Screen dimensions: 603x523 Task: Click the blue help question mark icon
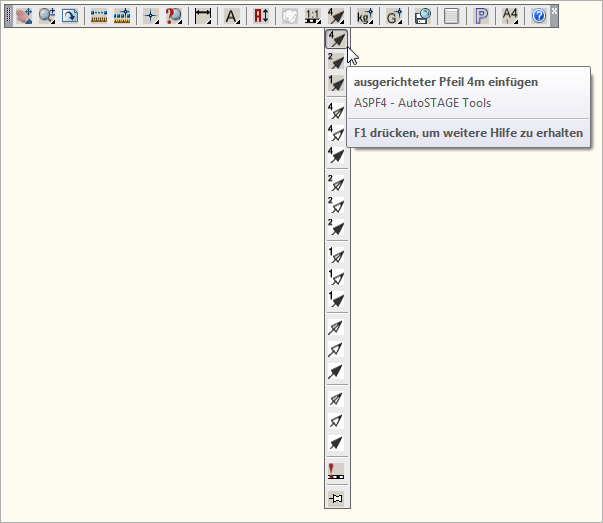[x=539, y=16]
